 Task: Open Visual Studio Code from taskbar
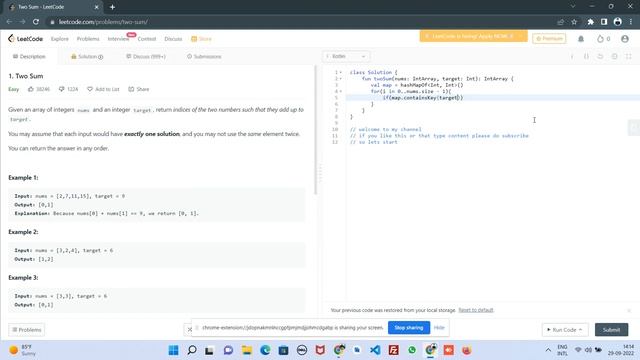pos(375,350)
